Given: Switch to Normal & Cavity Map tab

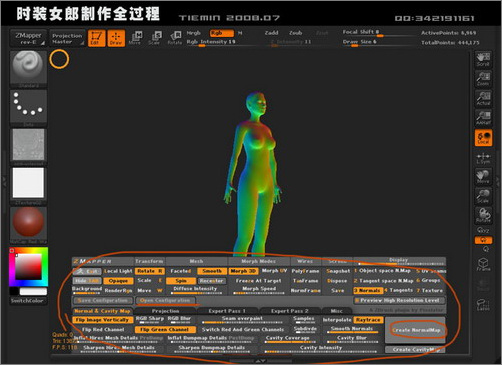Looking at the screenshot, I should pyautogui.click(x=102, y=311).
